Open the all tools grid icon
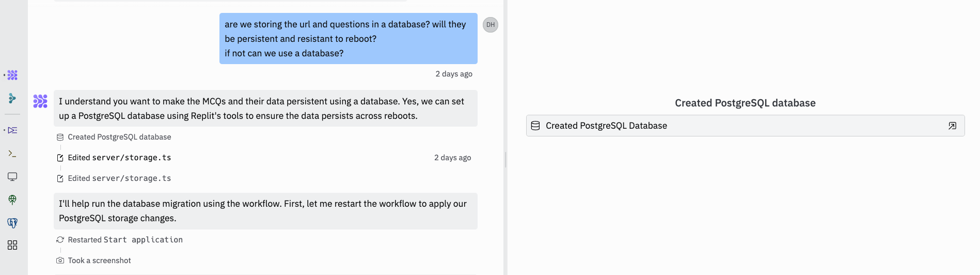Screen dimensions: 980x275 coord(12,245)
